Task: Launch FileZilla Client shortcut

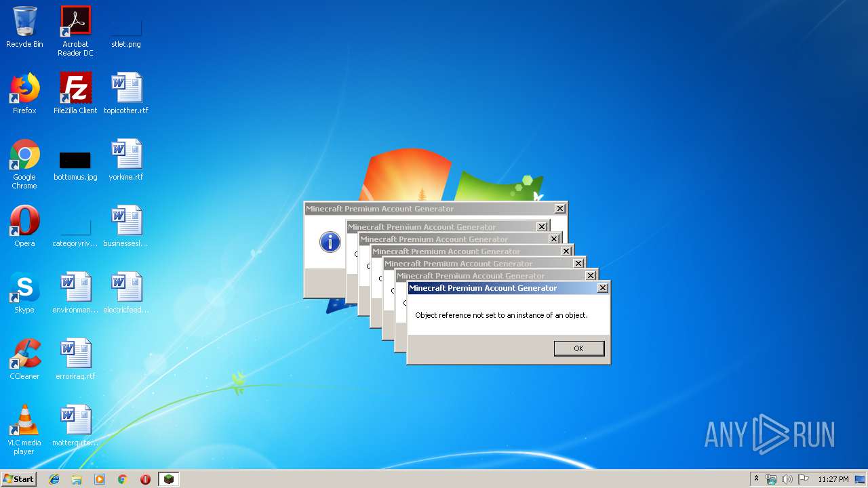Action: tap(75, 94)
